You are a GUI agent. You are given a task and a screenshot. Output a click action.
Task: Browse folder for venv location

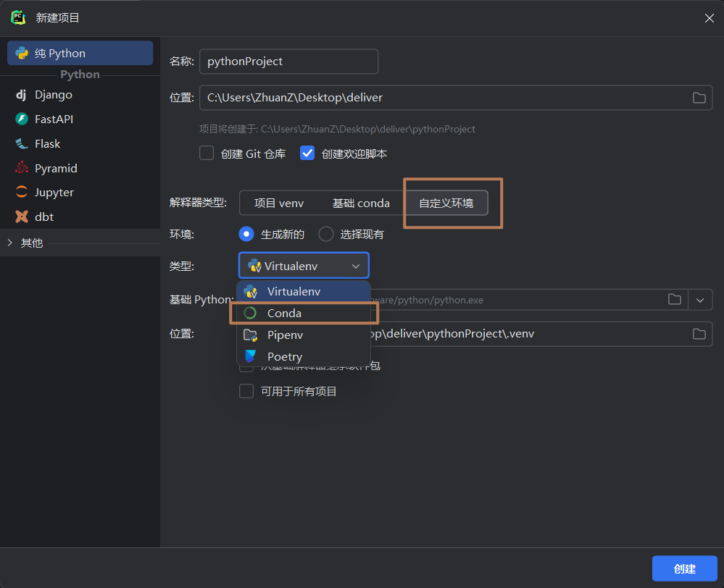point(699,334)
